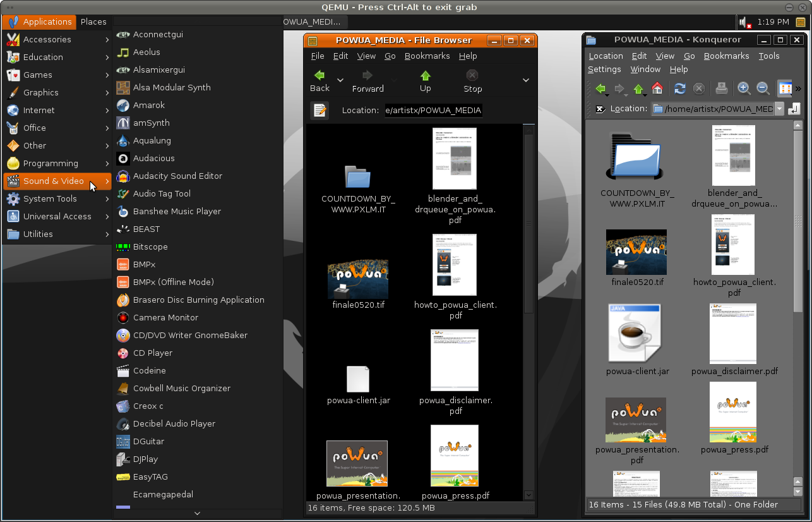This screenshot has width=812, height=522.
Task: Open Go menu in File Browser
Action: tap(390, 56)
